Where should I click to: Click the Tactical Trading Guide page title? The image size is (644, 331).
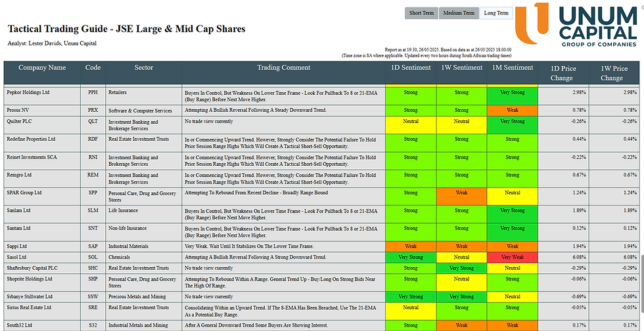(126, 29)
